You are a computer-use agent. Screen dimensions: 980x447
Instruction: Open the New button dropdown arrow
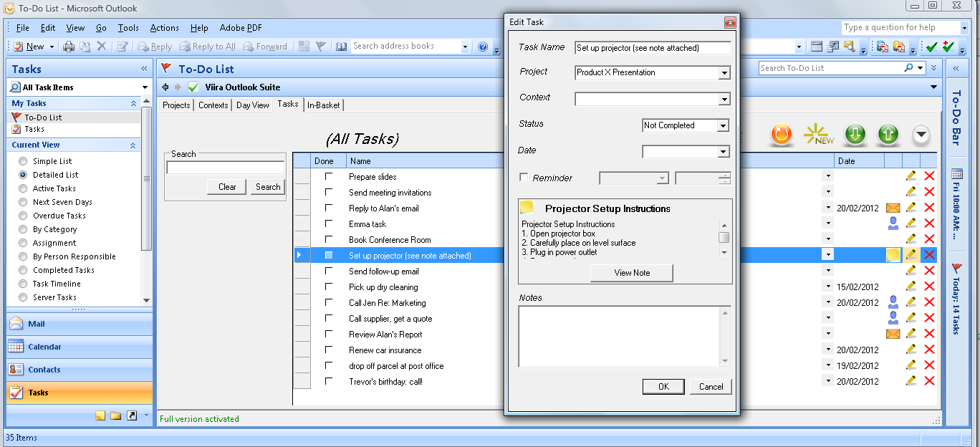(x=50, y=47)
